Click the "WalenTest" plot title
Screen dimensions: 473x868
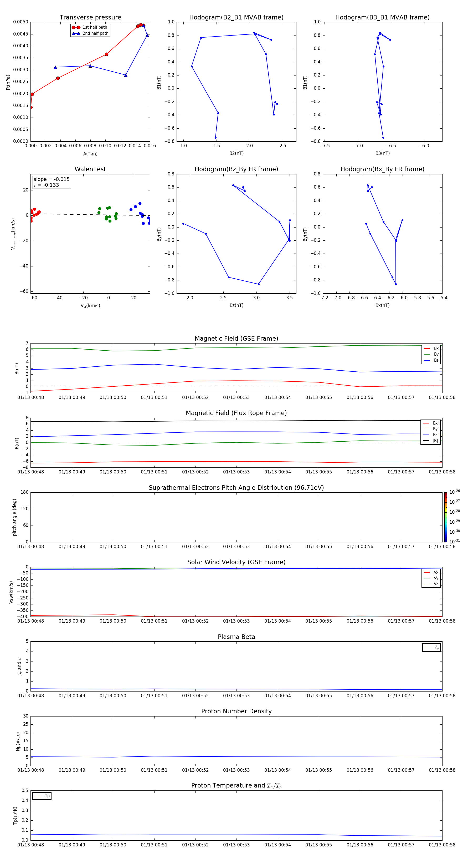[x=90, y=169]
